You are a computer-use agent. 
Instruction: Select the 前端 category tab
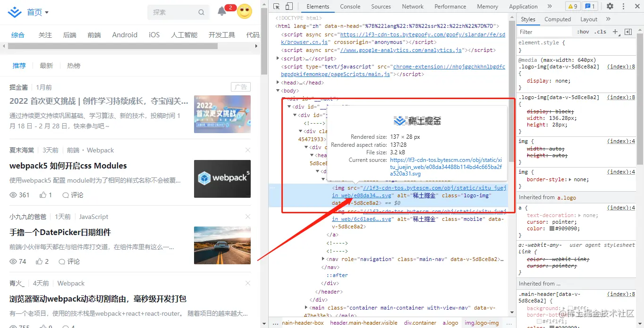tap(94, 35)
